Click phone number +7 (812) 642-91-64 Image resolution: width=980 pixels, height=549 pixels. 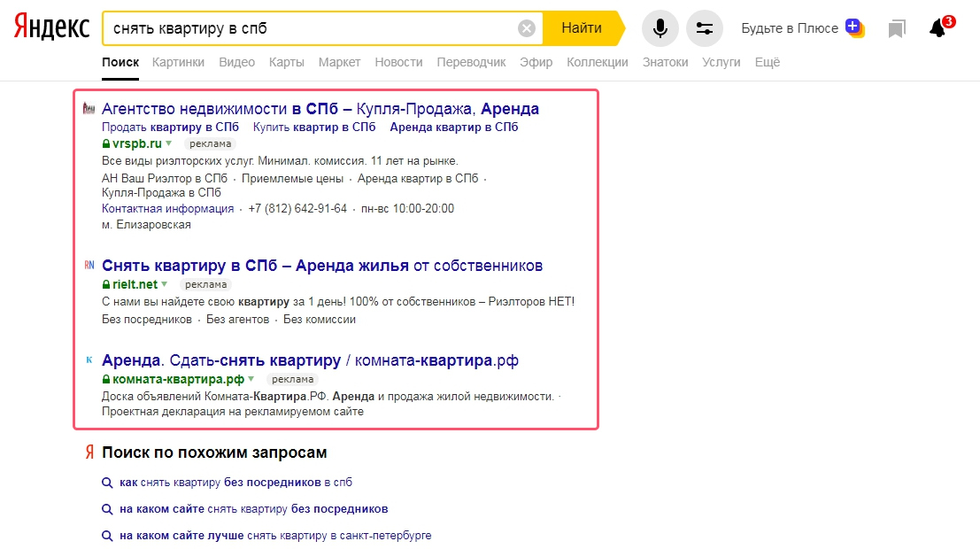297,209
